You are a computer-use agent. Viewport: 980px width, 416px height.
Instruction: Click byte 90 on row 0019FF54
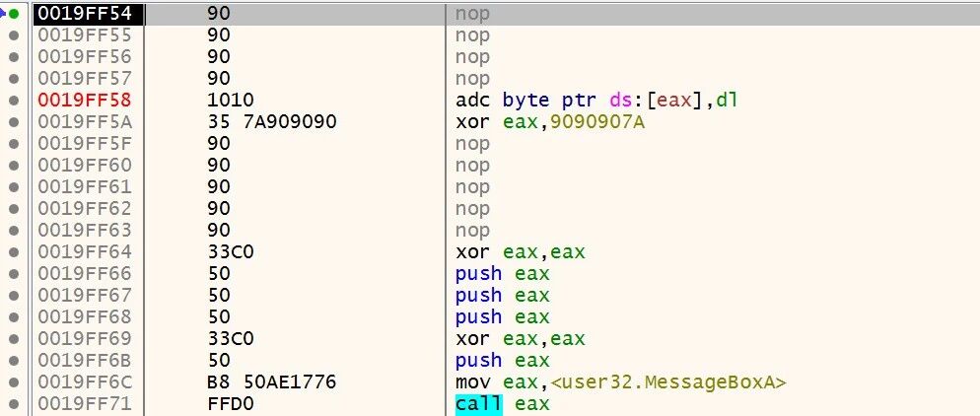(x=219, y=13)
